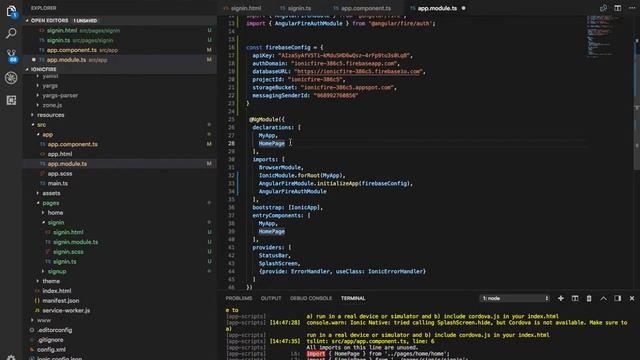Open the Search view in activity bar
Viewport: 640px width, 360px height.
pyautogui.click(x=11, y=33)
